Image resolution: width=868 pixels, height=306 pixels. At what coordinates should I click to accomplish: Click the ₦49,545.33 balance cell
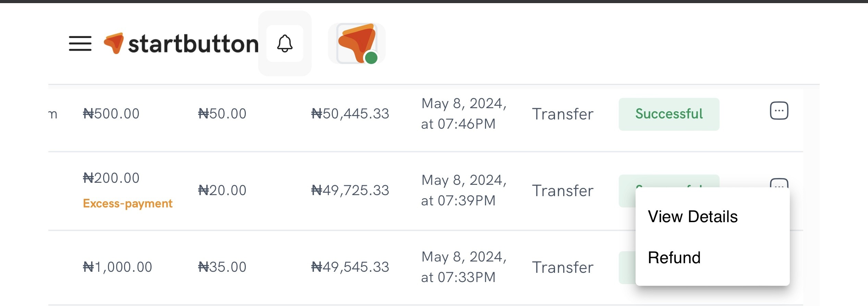tap(350, 267)
